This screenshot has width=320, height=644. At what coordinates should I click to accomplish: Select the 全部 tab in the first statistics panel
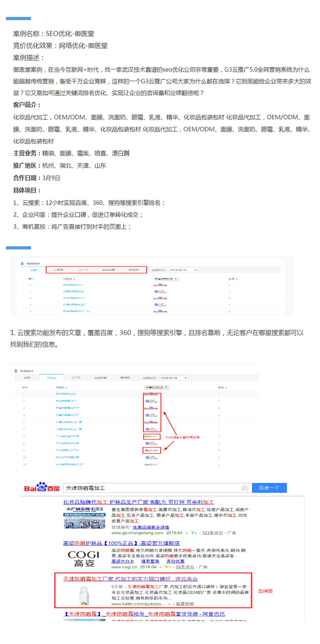click(33, 270)
